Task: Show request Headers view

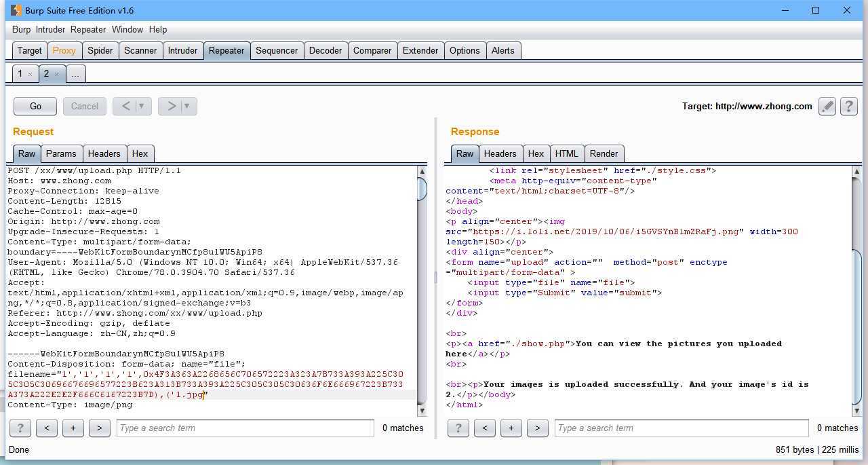Action: click(x=104, y=153)
